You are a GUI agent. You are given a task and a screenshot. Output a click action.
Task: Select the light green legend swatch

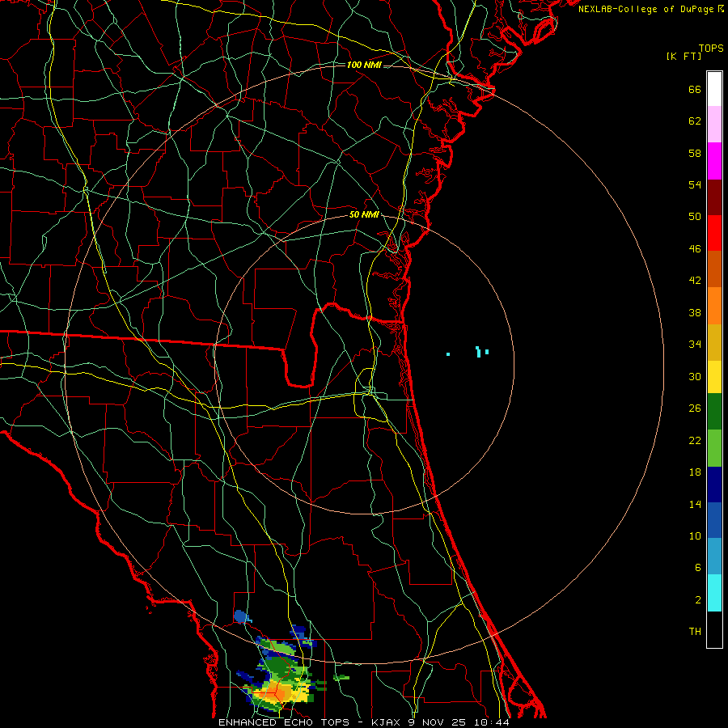714,448
